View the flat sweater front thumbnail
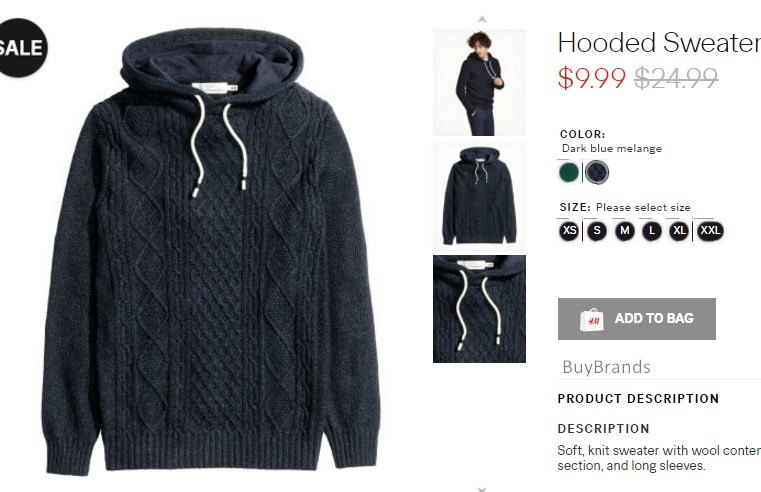Screen dimensions: 761x492 coord(480,196)
